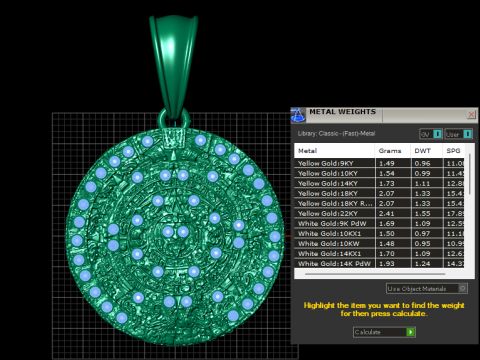This screenshot has height=360, width=480.
Task: Select the Yellow Gold:18KY R... row
Action: coord(379,203)
